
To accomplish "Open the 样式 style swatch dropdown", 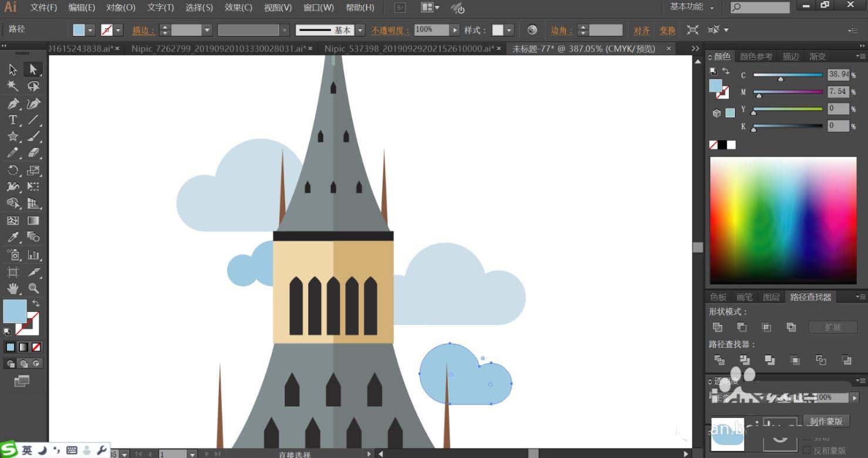I will pos(509,30).
